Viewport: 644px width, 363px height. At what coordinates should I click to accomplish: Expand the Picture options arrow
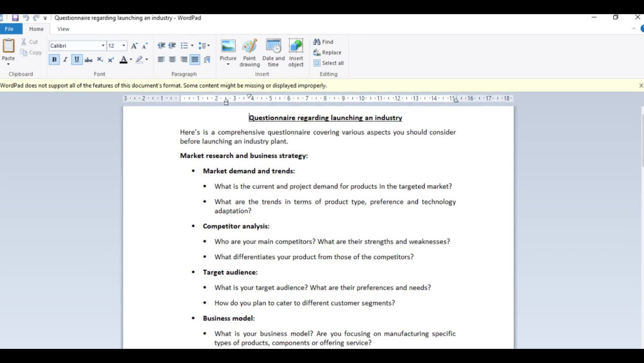pos(228,64)
